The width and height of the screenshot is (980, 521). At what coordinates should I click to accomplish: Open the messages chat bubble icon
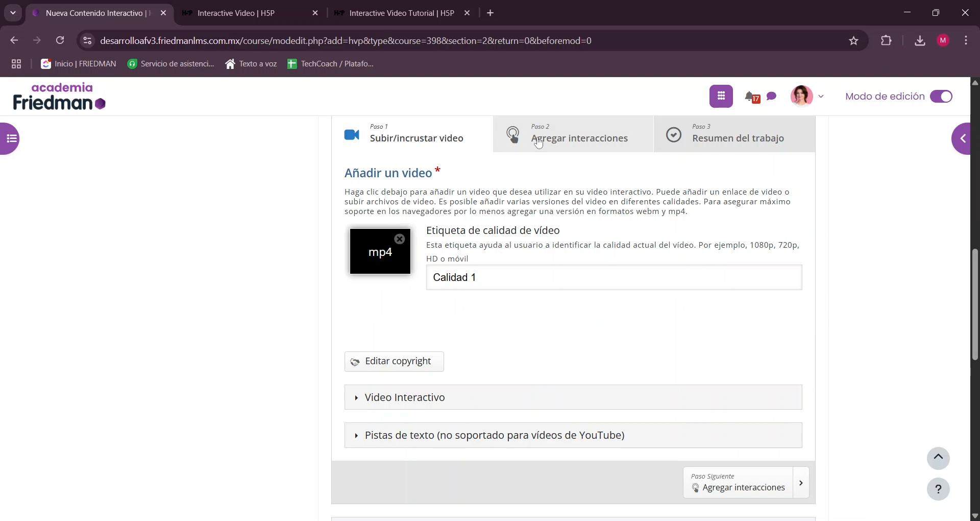771,96
